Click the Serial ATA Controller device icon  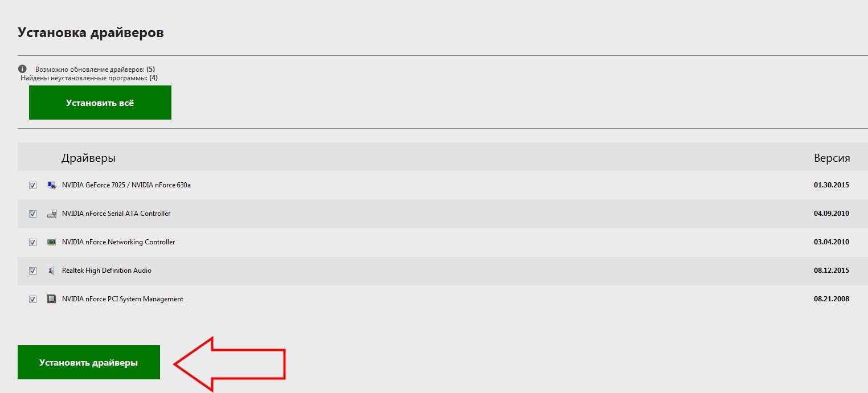point(52,214)
